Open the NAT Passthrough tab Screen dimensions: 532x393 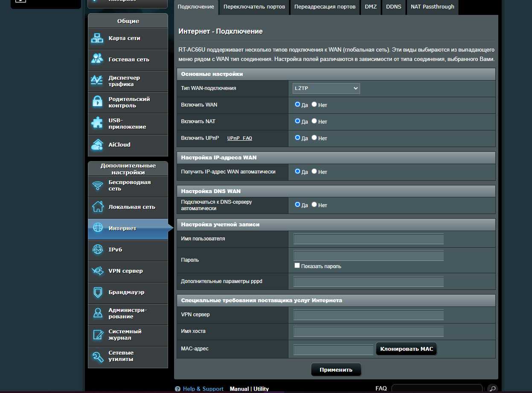coord(433,7)
